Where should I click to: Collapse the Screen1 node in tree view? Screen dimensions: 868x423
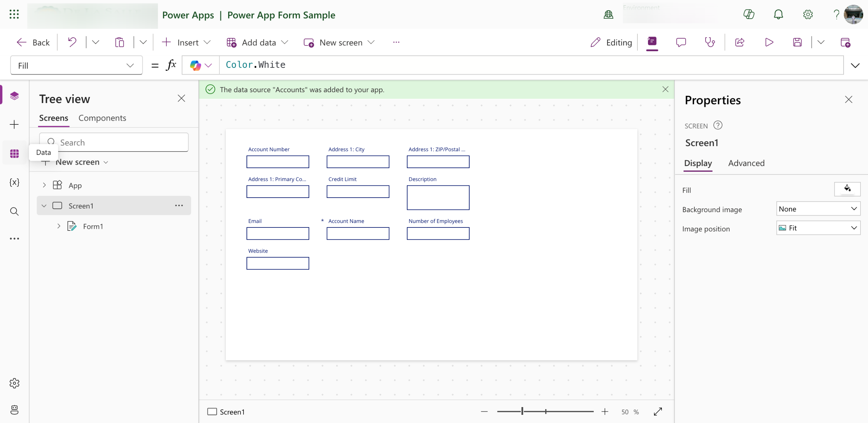44,206
